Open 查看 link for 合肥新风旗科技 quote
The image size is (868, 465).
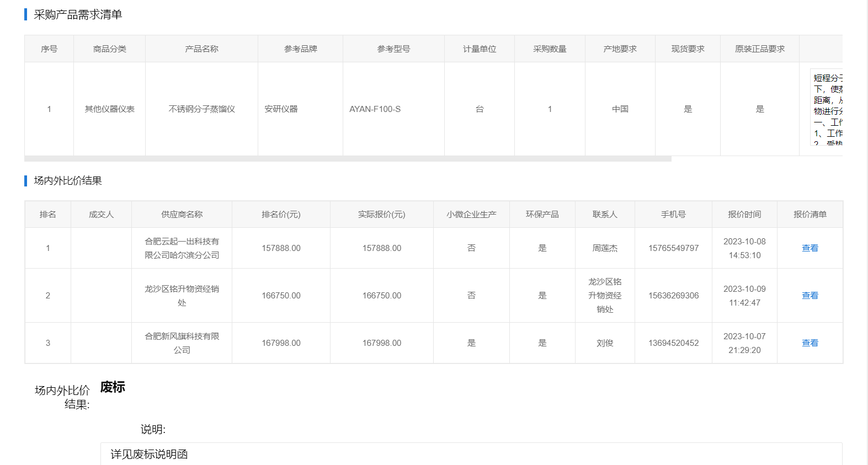click(x=810, y=343)
